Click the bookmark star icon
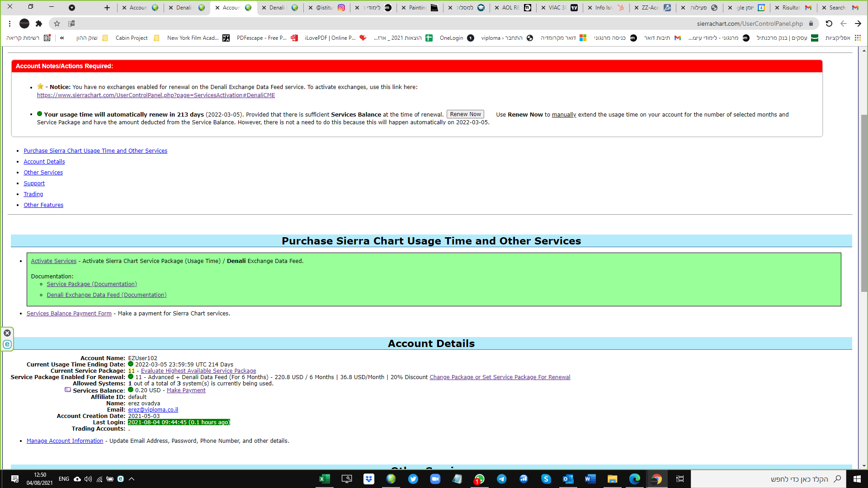Image resolution: width=868 pixels, height=488 pixels. [x=57, y=23]
